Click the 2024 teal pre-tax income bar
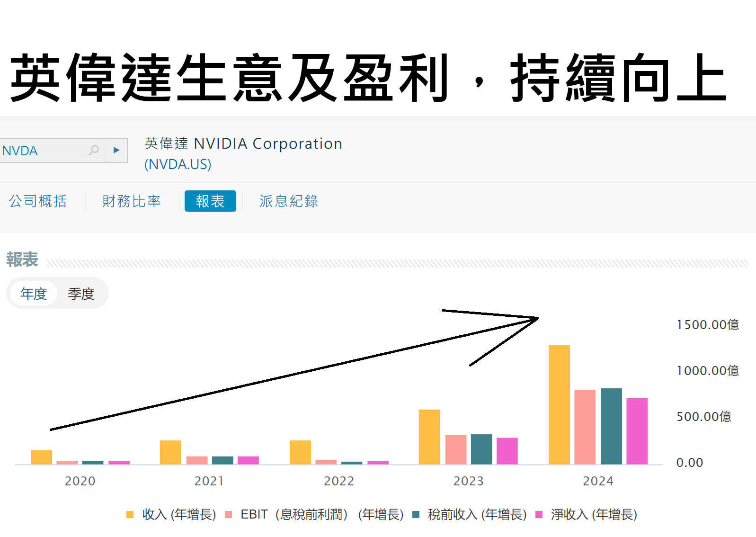The image size is (756, 537). tap(611, 426)
